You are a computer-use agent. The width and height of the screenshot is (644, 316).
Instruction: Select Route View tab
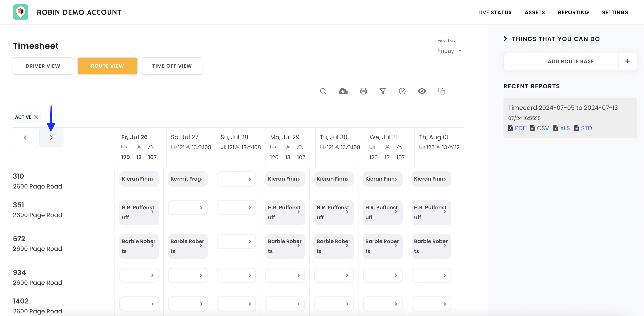click(x=108, y=66)
